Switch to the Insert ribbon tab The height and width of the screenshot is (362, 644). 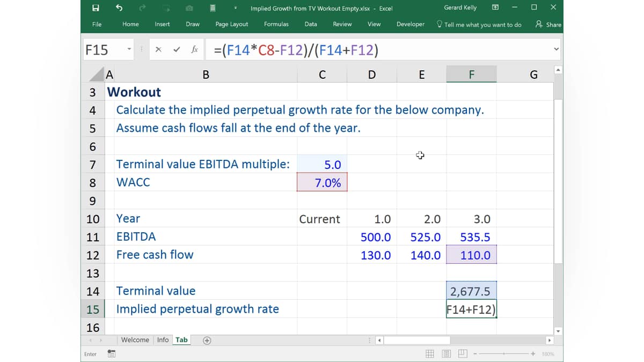[162, 24]
